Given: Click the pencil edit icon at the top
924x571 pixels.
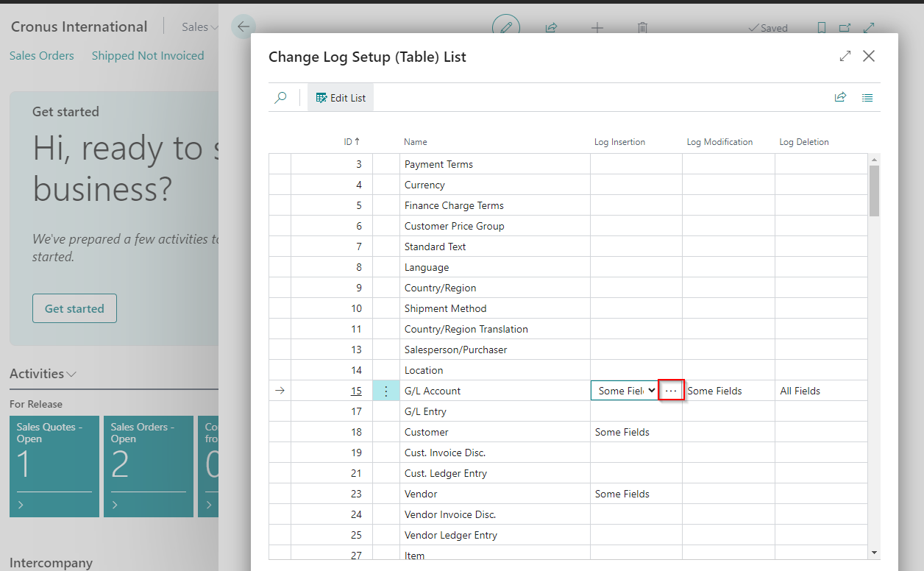Looking at the screenshot, I should click(506, 27).
